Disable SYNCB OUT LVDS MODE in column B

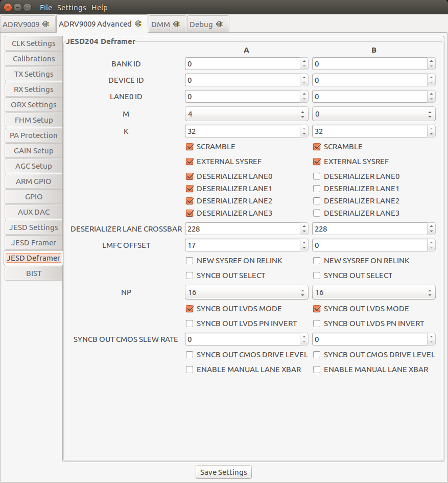click(316, 309)
